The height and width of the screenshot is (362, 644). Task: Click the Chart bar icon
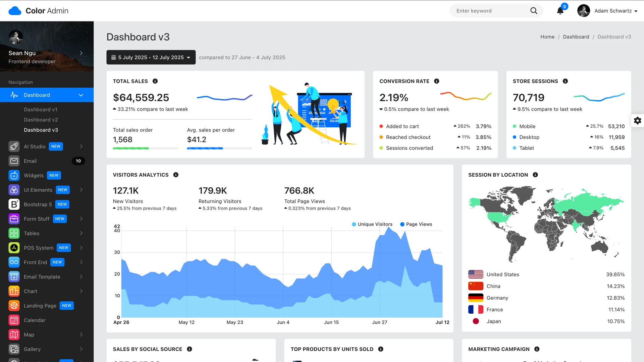[x=14, y=291]
